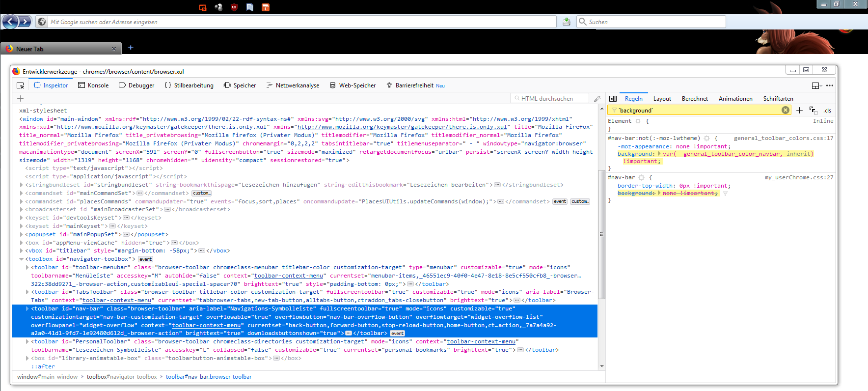Click into the browser address bar
The height and width of the screenshot is (391, 868).
coord(302,22)
